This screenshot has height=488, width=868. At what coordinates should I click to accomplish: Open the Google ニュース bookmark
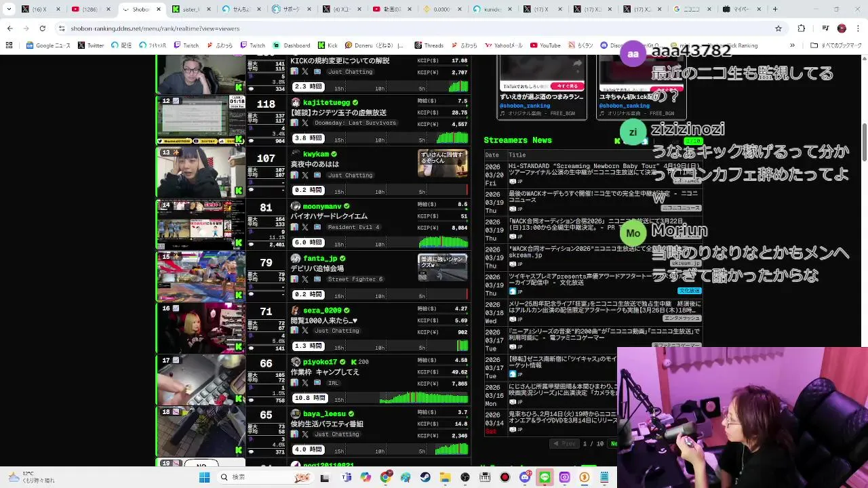coord(48,45)
